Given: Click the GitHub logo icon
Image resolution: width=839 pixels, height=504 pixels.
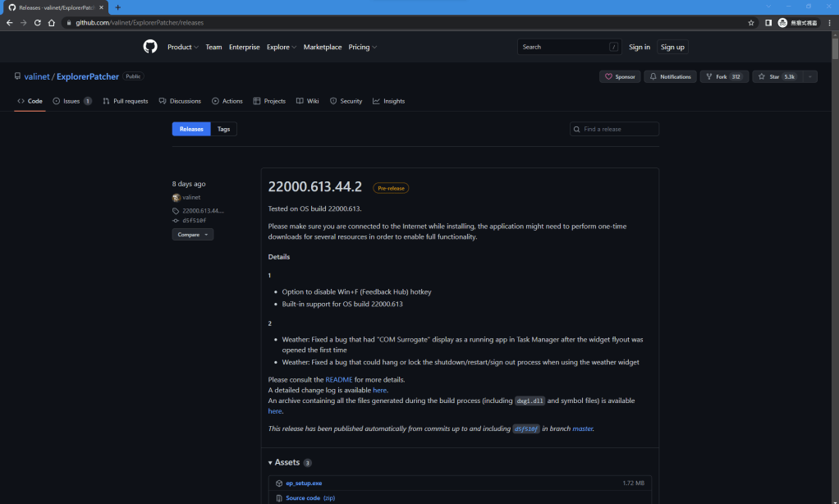Looking at the screenshot, I should tap(150, 47).
